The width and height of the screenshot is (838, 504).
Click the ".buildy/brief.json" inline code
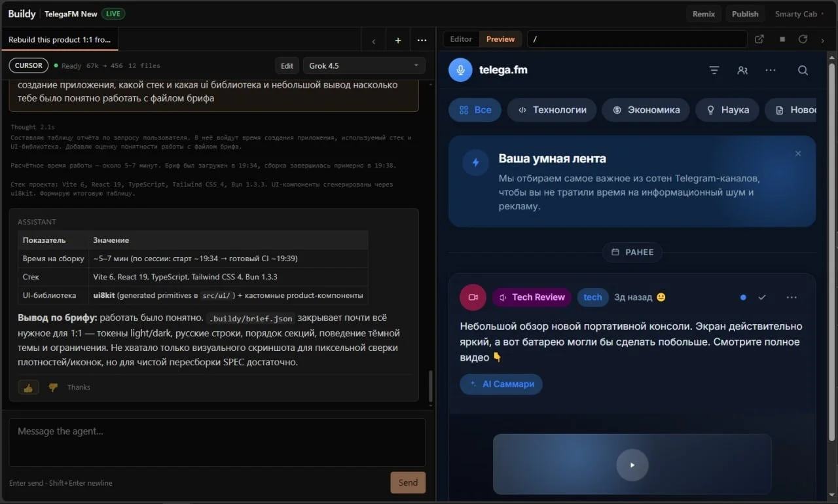pos(251,318)
